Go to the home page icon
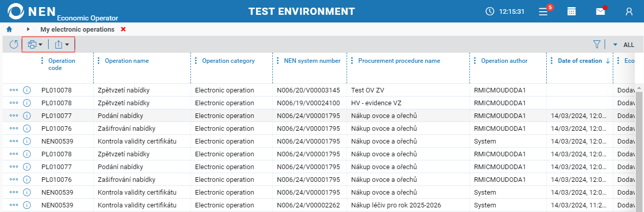The height and width of the screenshot is (212, 644). pyautogui.click(x=9, y=30)
